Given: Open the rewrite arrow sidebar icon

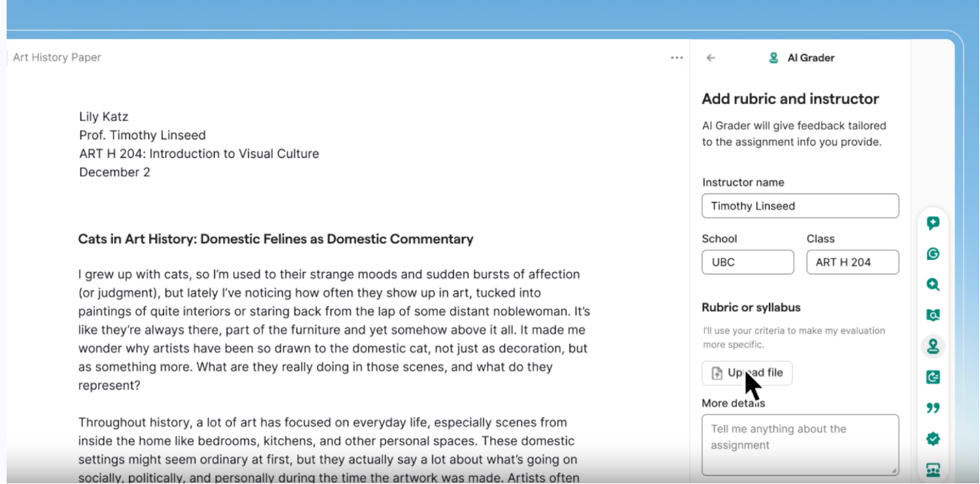Looking at the screenshot, I should 932,377.
